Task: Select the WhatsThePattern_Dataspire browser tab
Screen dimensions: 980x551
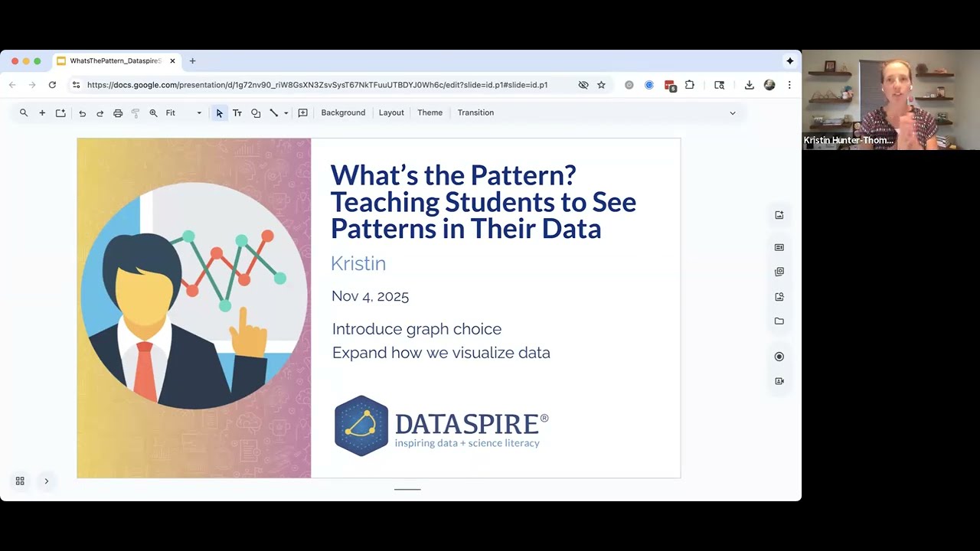Action: (x=116, y=61)
